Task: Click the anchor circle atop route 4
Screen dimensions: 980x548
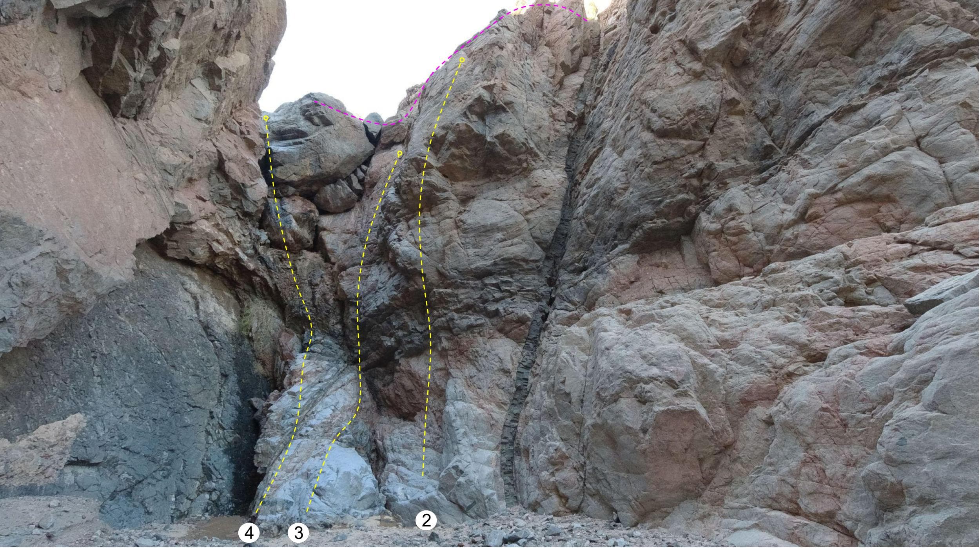Action: pyautogui.click(x=266, y=118)
